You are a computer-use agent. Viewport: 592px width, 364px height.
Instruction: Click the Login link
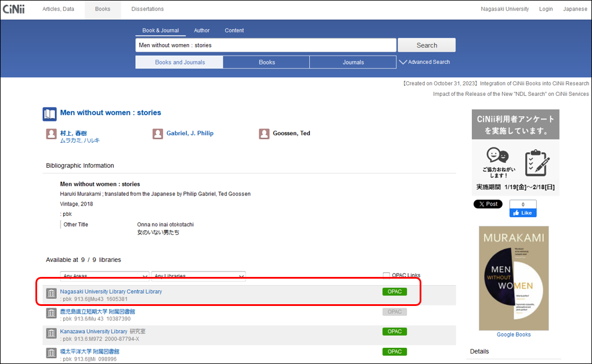point(546,9)
